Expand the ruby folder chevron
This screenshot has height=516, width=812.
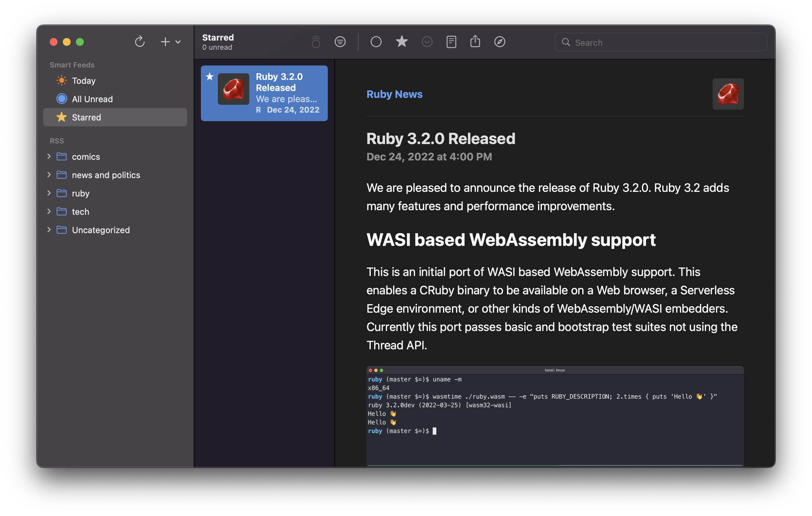(x=49, y=193)
